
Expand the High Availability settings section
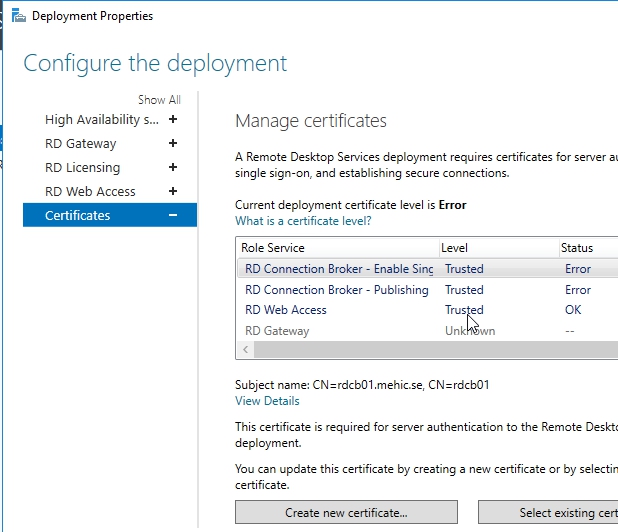[173, 119]
